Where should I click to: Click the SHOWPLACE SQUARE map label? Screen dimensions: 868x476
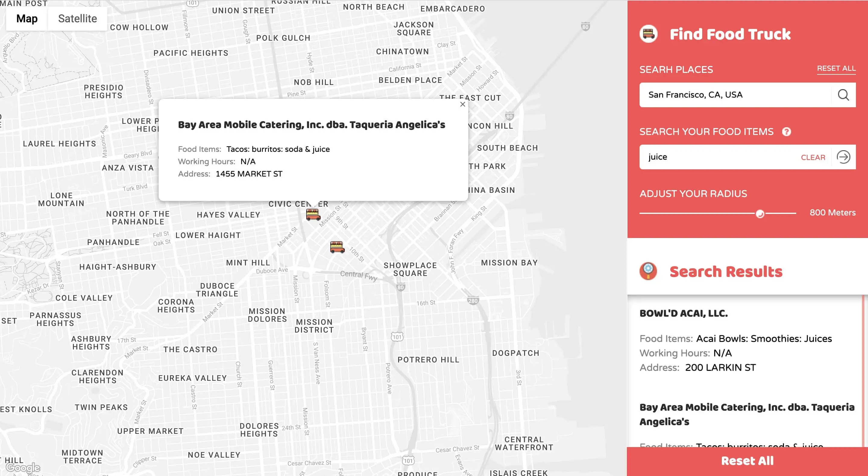[410, 269]
